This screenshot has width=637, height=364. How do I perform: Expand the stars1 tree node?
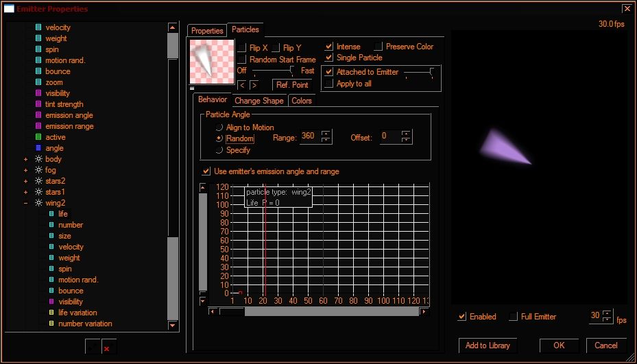pos(25,192)
